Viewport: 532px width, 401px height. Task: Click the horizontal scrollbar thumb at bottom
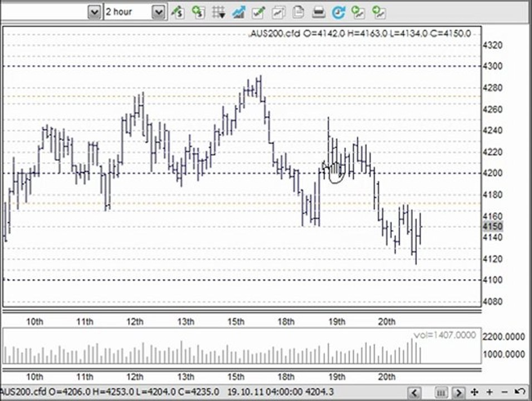(441, 393)
